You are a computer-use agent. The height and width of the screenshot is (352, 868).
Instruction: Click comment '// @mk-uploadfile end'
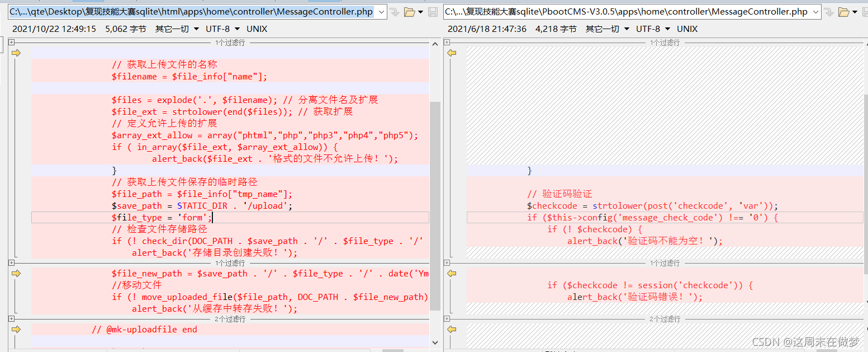point(144,330)
